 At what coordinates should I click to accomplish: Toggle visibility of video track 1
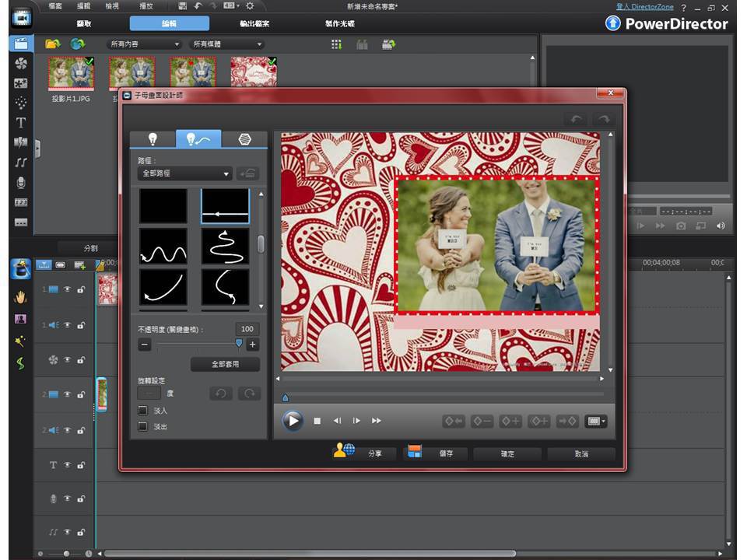[x=67, y=289]
